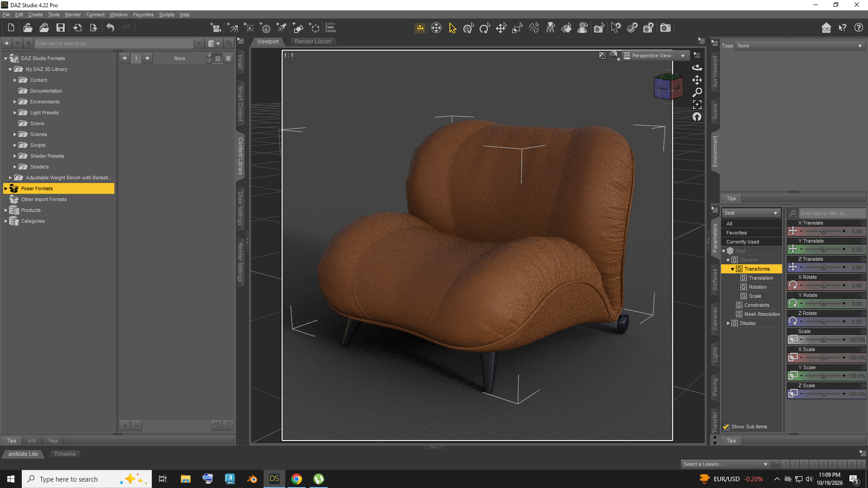Screen dimensions: 868x488
Task: Select the Node Selection arrow tool
Action: [x=452, y=28]
